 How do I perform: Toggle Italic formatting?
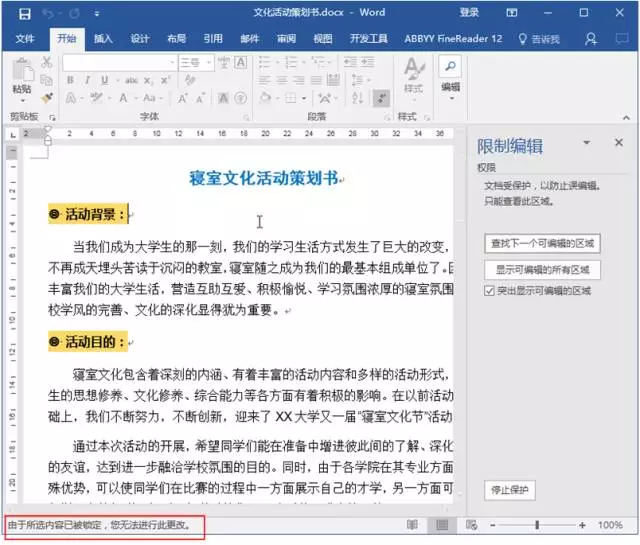pyautogui.click(x=87, y=80)
